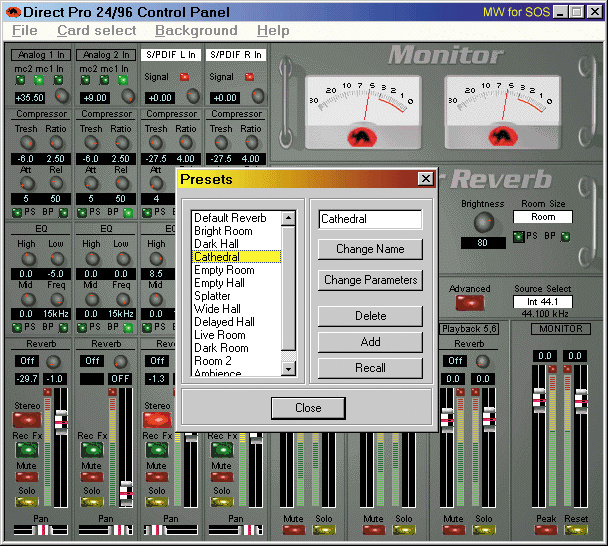Click the Recall button in Presets
This screenshot has height=546, width=608.
tap(370, 367)
